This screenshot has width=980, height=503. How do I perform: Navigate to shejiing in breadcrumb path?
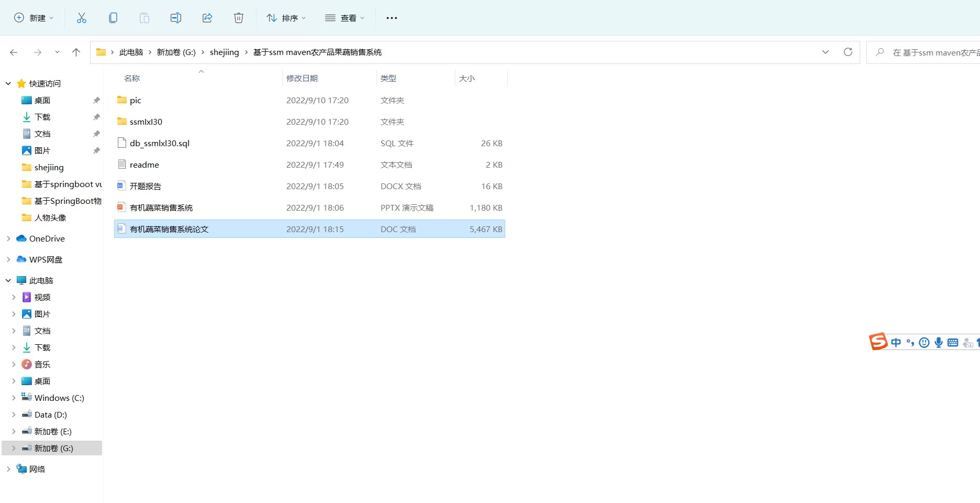(x=224, y=52)
